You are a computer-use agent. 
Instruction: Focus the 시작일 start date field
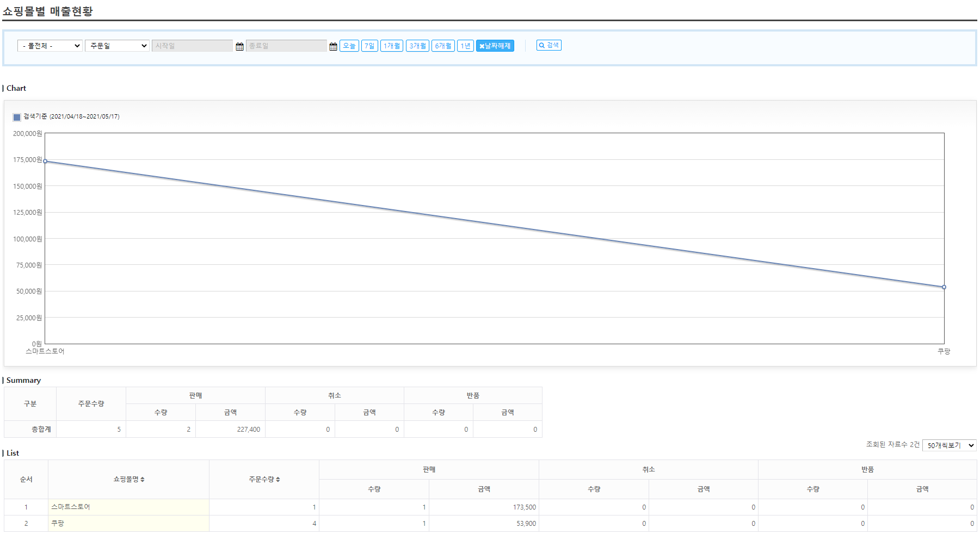[x=192, y=46]
